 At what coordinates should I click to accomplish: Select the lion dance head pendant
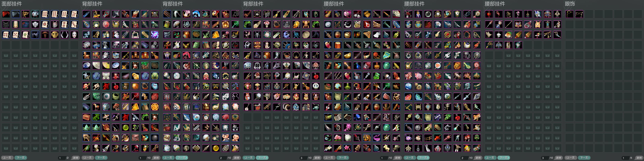pos(518,24)
